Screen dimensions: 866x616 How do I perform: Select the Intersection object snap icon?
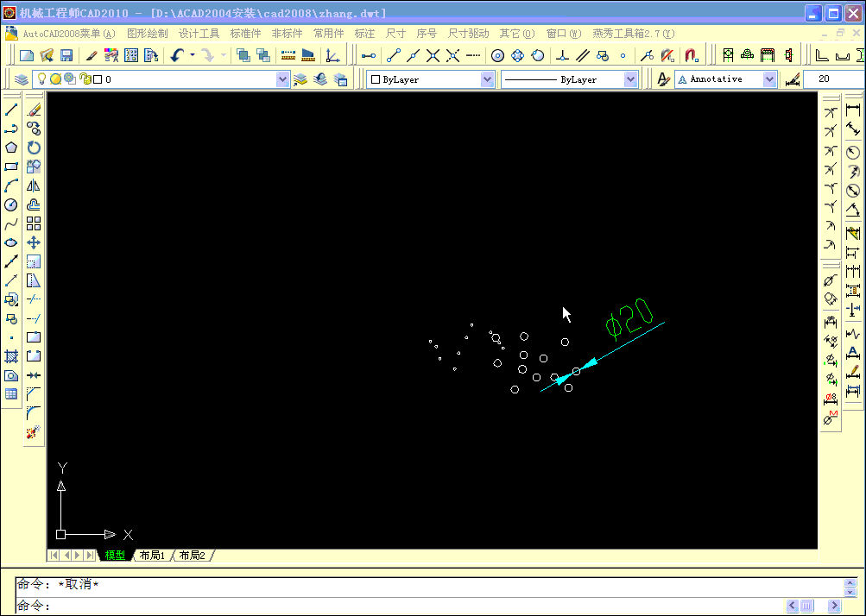pyautogui.click(x=433, y=55)
